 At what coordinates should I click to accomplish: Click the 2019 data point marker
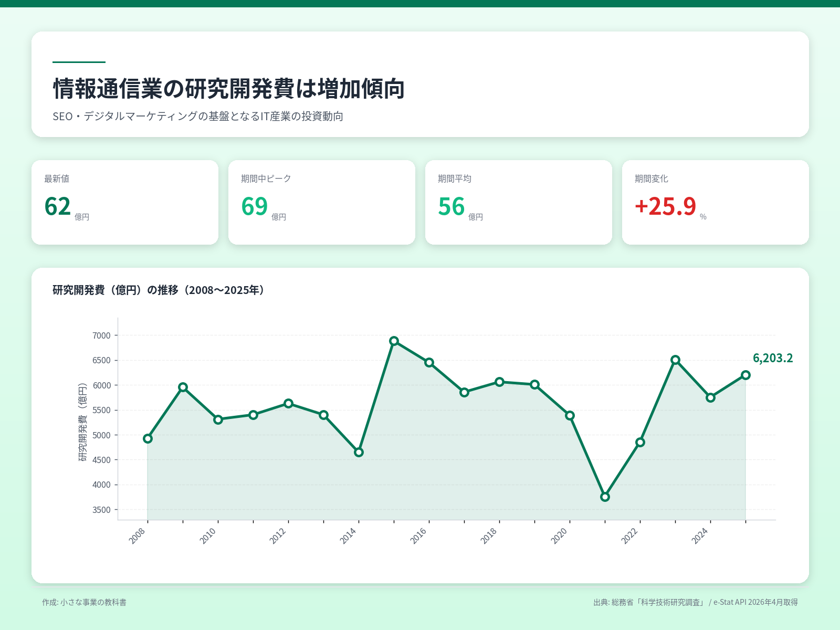pyautogui.click(x=535, y=384)
